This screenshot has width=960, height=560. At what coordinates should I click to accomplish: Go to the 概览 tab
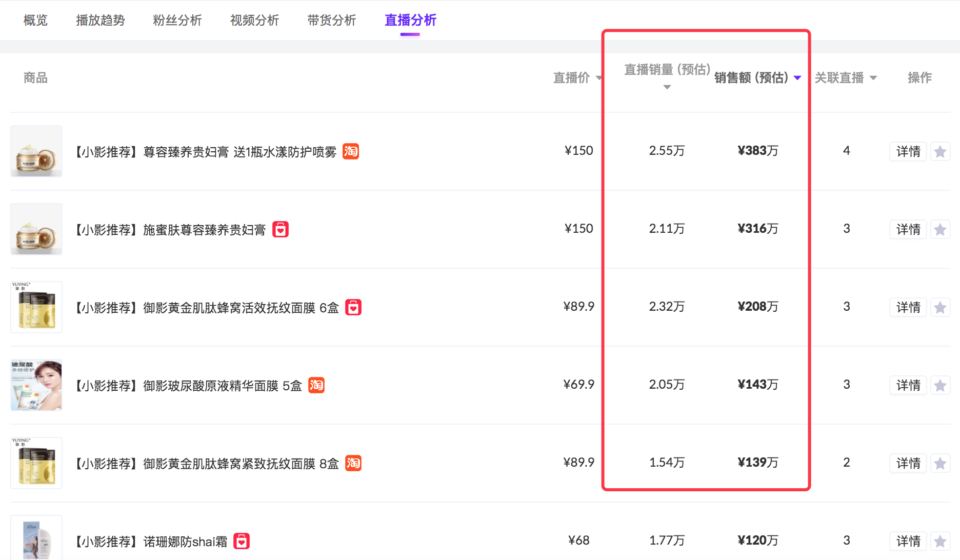click(x=35, y=20)
